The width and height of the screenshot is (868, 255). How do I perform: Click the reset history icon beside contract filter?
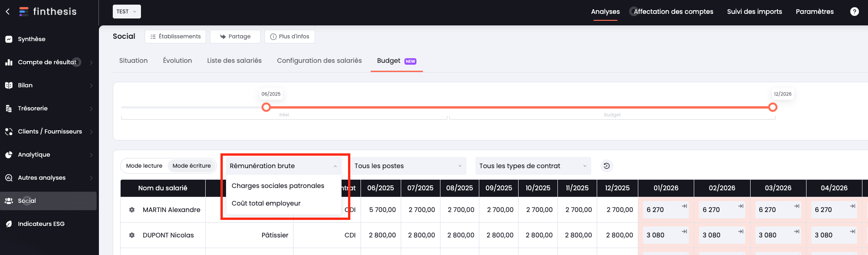tap(607, 166)
